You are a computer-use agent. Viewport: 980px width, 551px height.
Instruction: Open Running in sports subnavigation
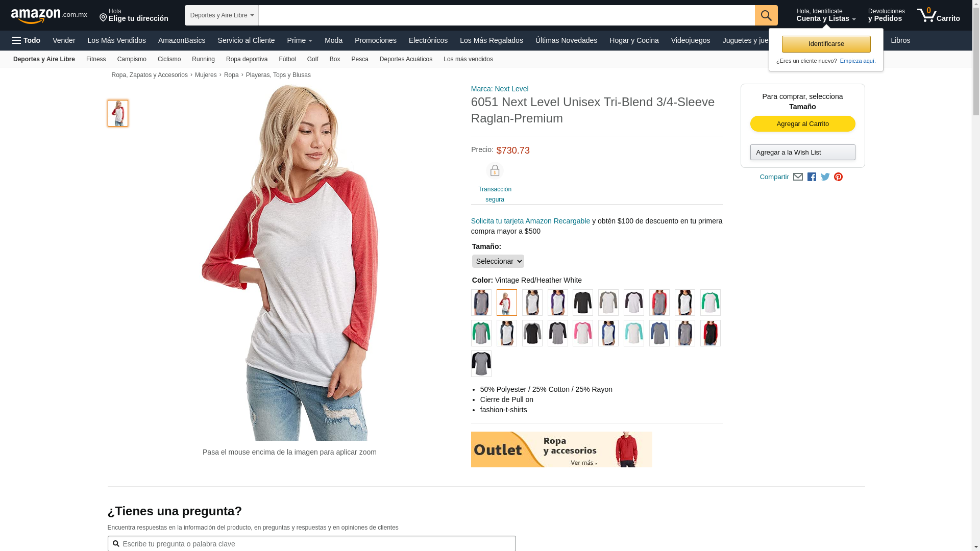tap(203, 59)
